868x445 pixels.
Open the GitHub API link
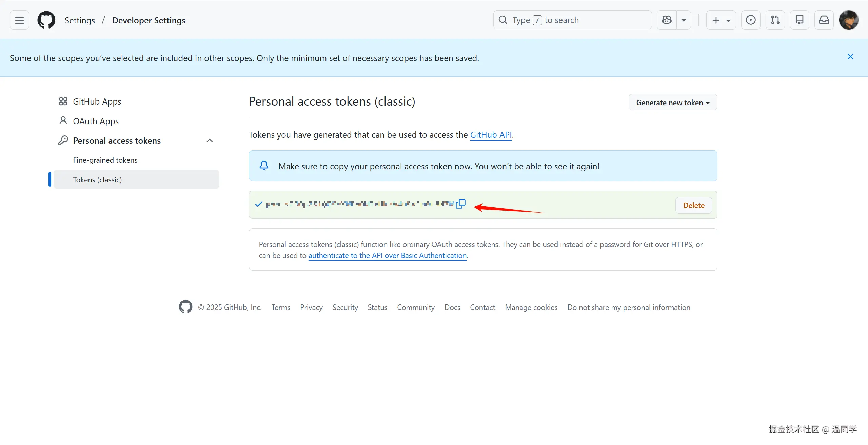tap(491, 135)
